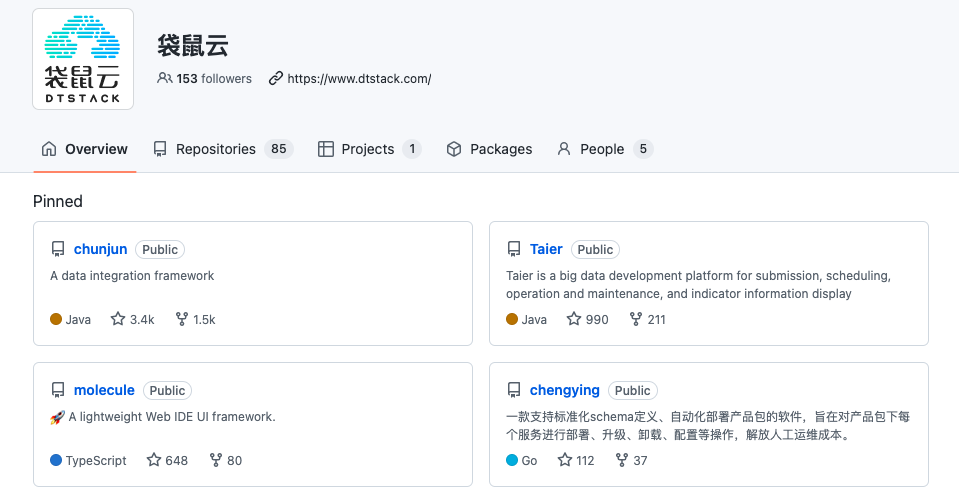
Task: Open chengying 37 forks link
Action: 632,461
